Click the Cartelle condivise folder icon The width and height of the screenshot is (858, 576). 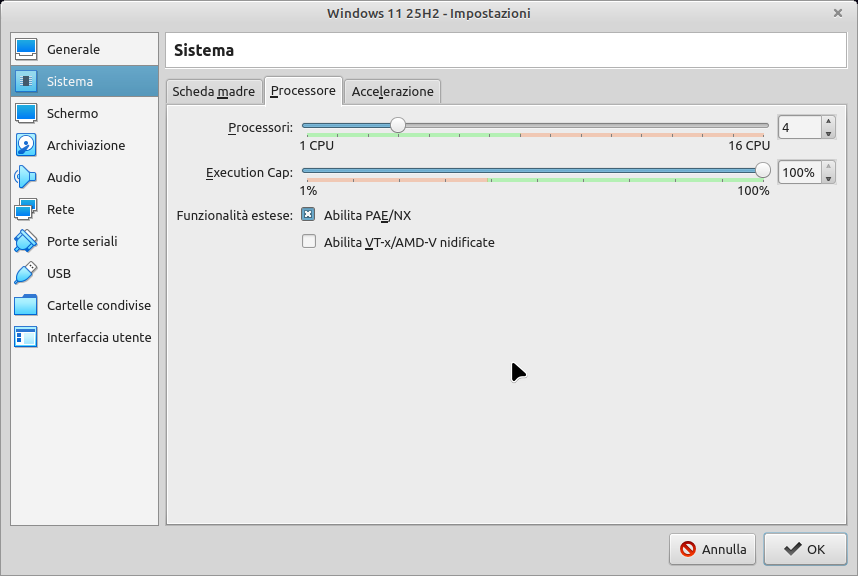[26, 305]
